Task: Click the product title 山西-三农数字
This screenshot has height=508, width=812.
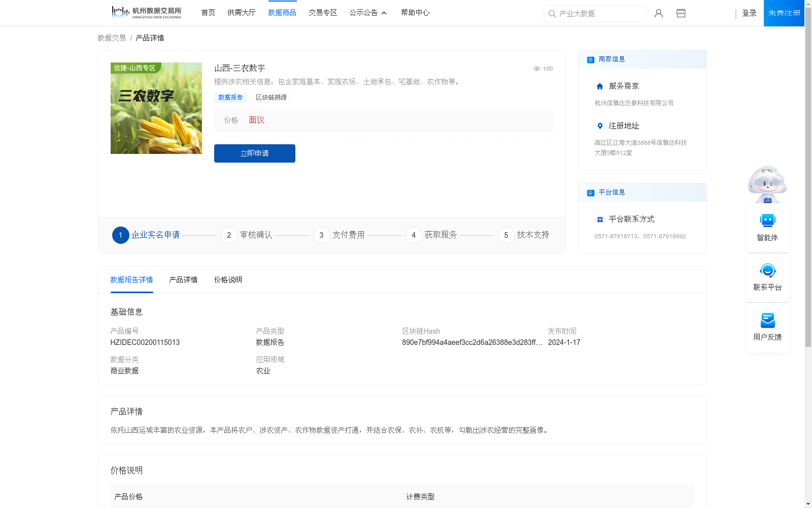Action: point(240,68)
